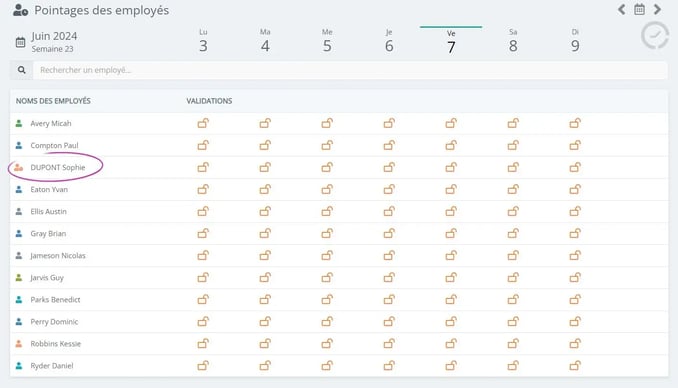
Task: Click Avery Micah's green person icon
Action: pos(19,123)
